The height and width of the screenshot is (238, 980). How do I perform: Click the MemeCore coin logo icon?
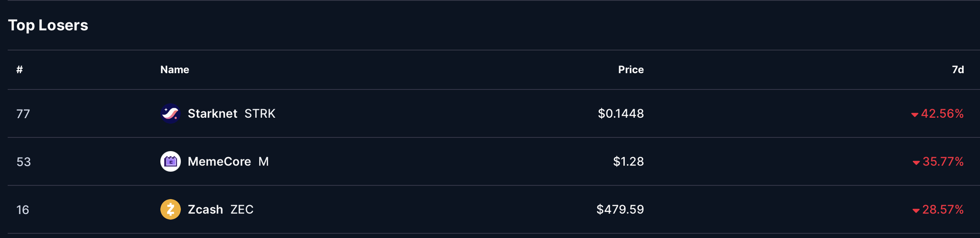171,161
